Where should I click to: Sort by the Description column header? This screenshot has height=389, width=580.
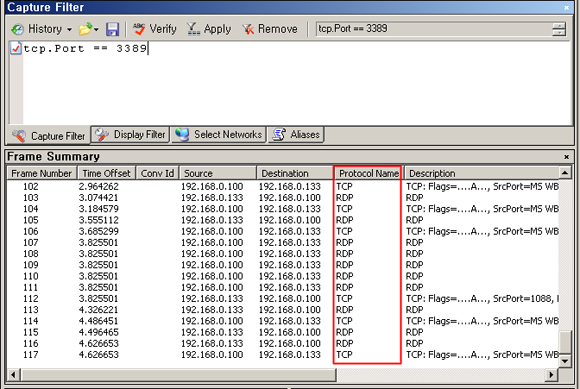tap(482, 173)
